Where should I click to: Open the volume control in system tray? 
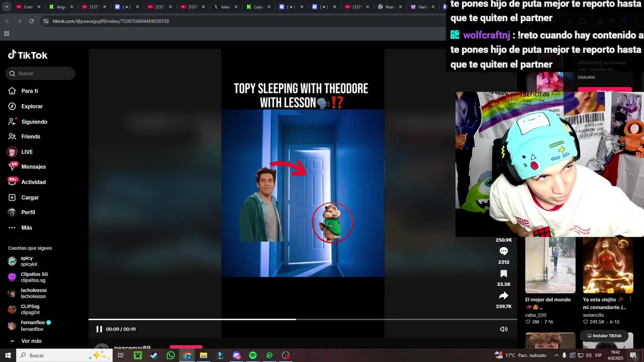pyautogui.click(x=588, y=355)
